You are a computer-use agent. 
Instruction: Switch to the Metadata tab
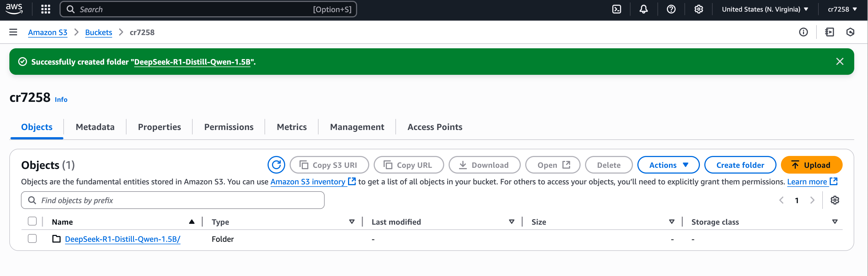click(95, 127)
